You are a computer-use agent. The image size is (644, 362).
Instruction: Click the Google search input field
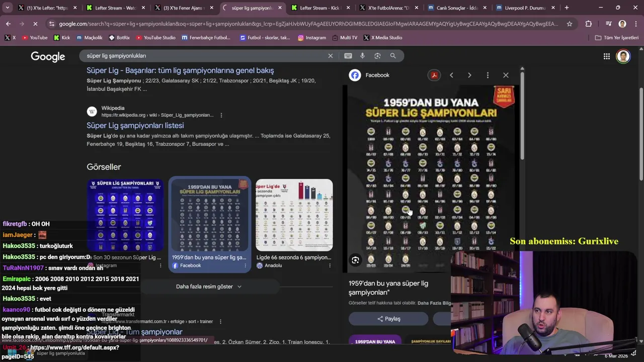point(204,56)
